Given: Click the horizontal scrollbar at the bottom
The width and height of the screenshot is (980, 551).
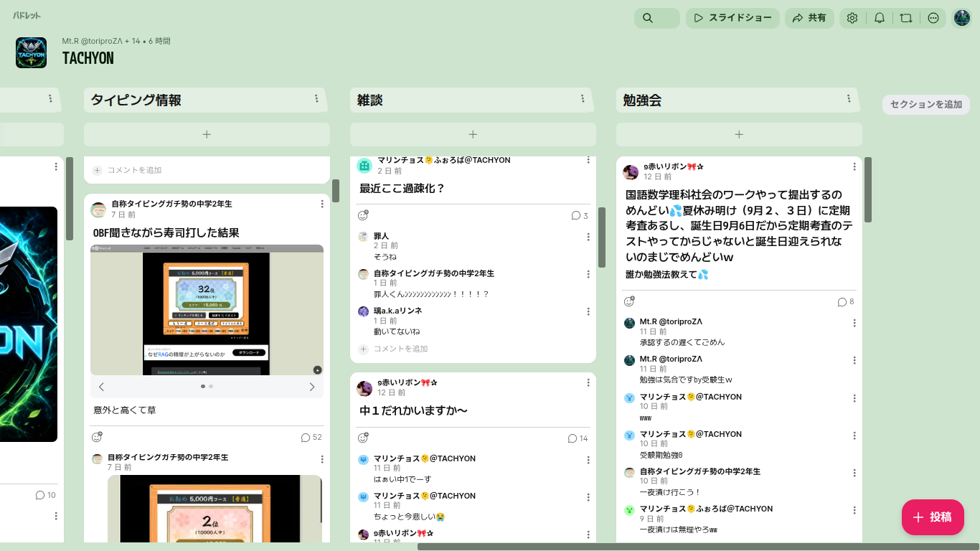Looking at the screenshot, I should click(x=699, y=547).
